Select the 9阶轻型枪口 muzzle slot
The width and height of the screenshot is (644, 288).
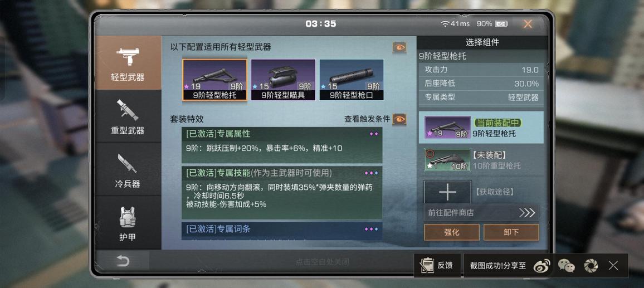(352, 80)
